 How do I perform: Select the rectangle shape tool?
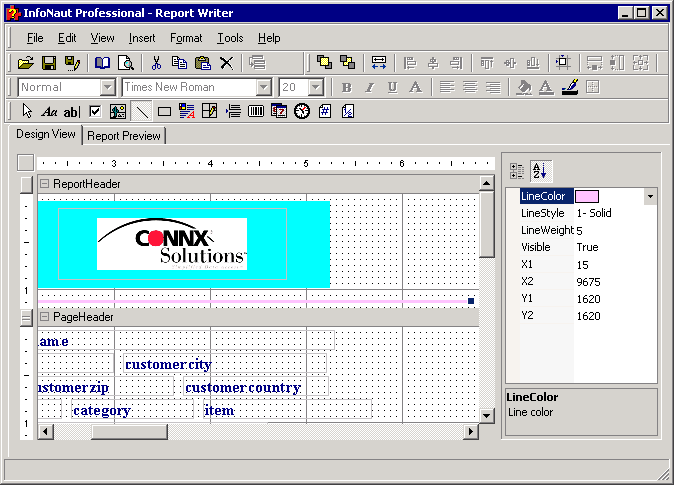tap(164, 112)
